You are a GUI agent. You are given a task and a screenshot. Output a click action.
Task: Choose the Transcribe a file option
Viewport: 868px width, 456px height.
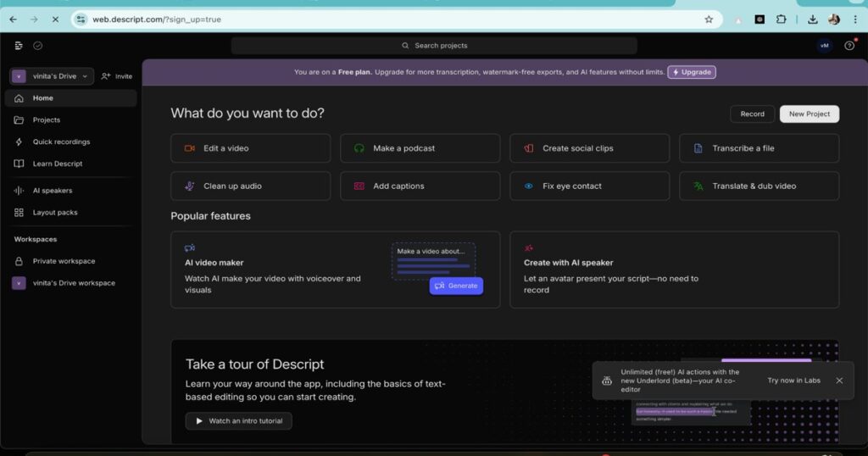click(759, 148)
